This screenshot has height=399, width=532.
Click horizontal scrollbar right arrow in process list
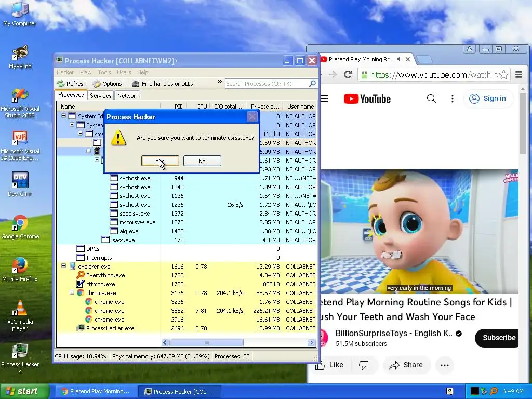click(311, 343)
